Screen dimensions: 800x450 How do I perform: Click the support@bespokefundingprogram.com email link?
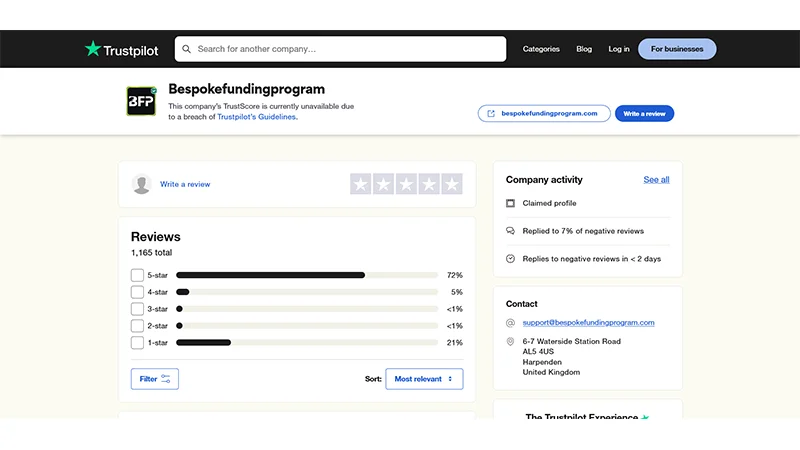588,322
